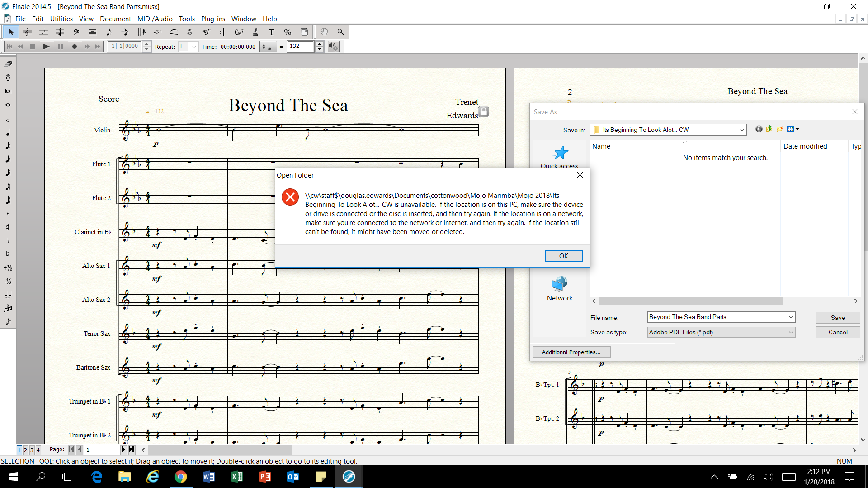Screen dimensions: 868x488
Task: Select the Tuplet tool
Action: point(157,32)
